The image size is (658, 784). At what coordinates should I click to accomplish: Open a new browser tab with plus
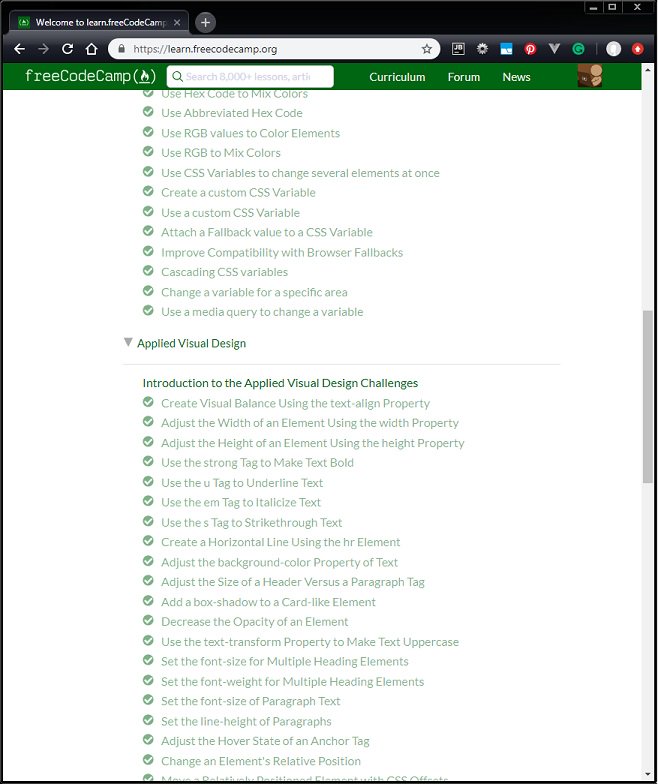point(205,22)
